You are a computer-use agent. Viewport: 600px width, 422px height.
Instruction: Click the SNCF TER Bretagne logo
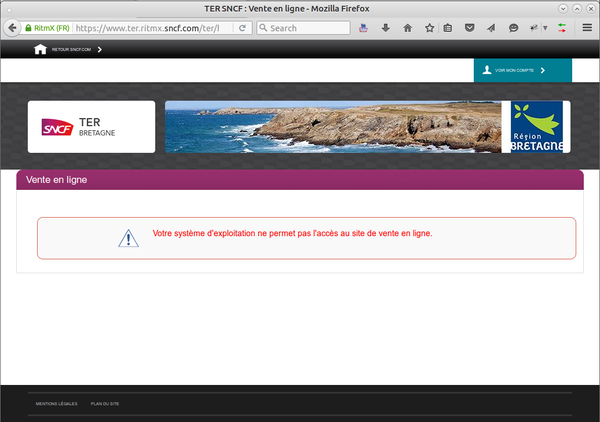pos(91,127)
